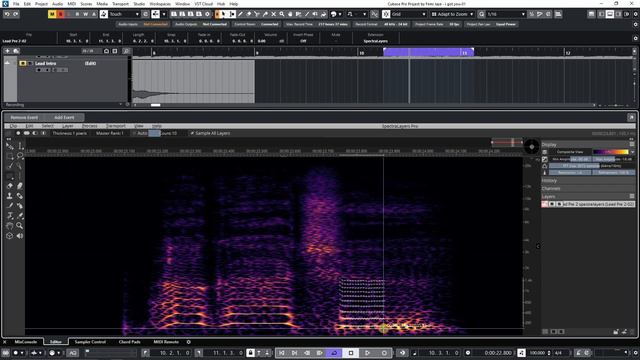Toggle global Solo (red S) button
Viewport: 640px width, 360px height.
coord(60,14)
